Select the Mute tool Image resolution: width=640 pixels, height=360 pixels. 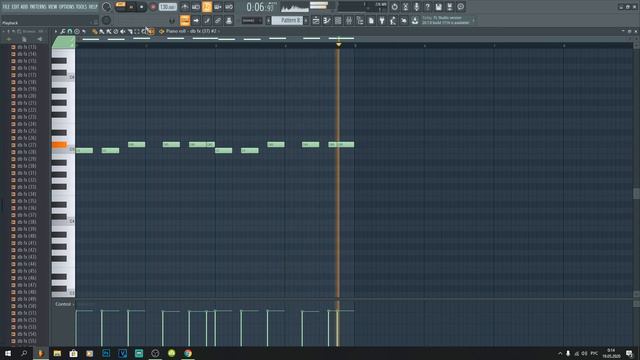click(122, 31)
